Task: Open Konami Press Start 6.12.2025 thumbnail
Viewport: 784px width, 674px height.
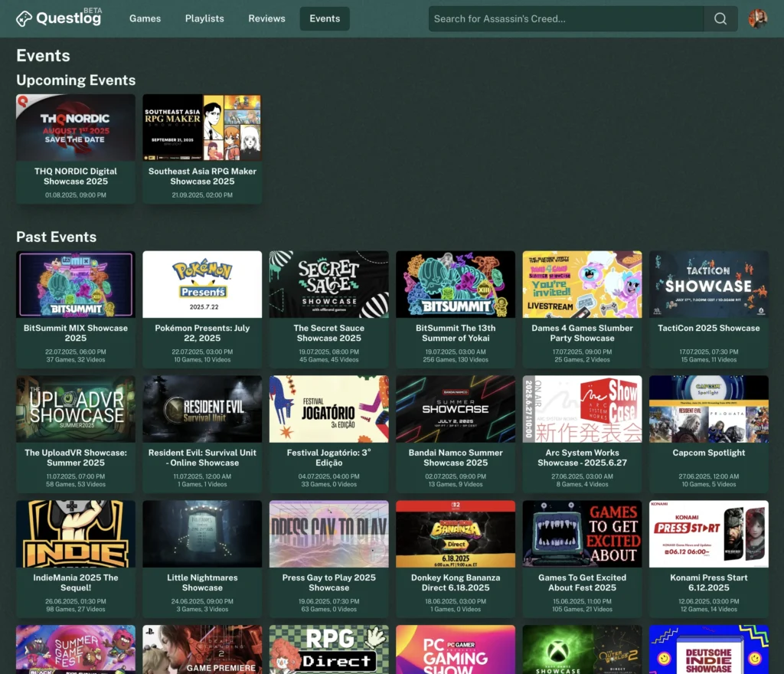Action: click(708, 534)
